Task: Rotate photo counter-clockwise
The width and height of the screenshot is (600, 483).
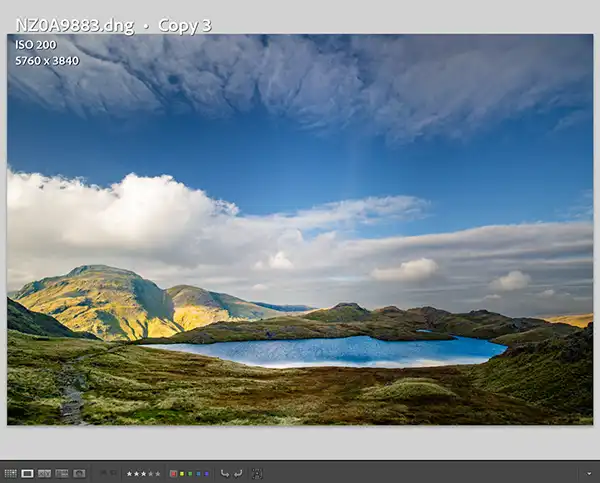Action: pos(225,474)
